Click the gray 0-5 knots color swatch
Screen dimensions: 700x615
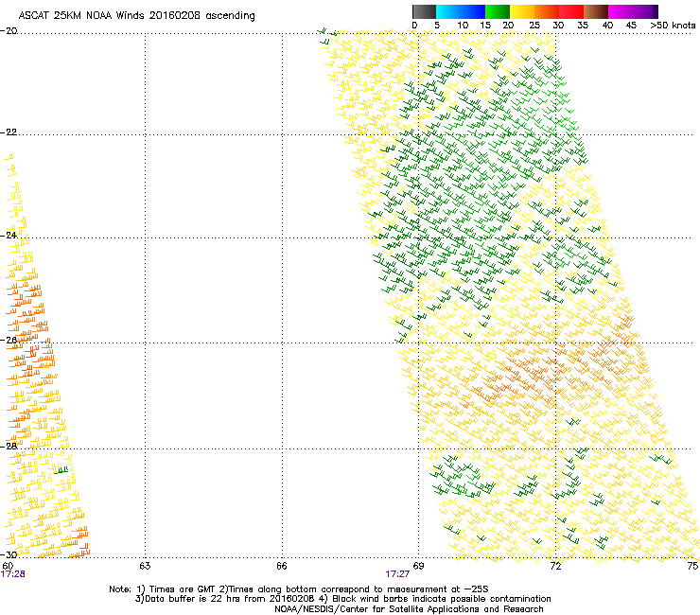[424, 11]
